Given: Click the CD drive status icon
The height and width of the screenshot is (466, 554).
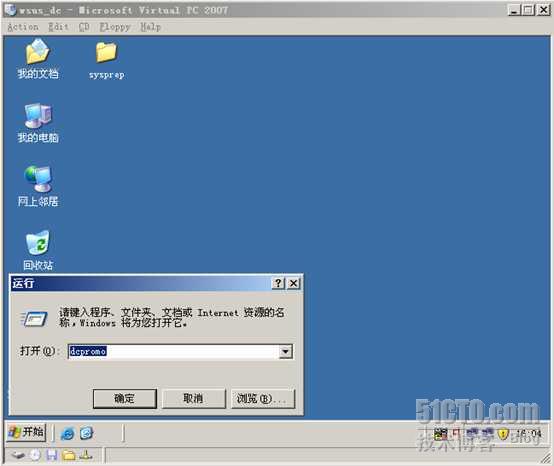Looking at the screenshot, I should (35, 455).
